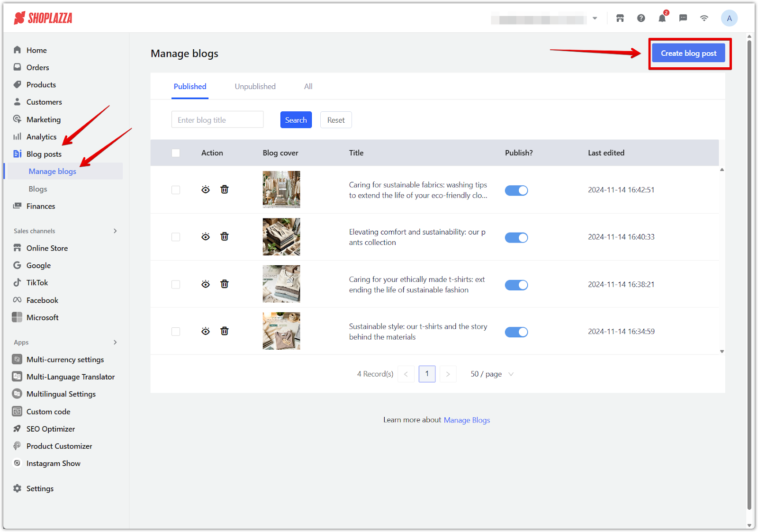The image size is (758, 532).
Task: Open the Elevating comfort and sustainability cover thumbnail
Action: pyautogui.click(x=281, y=237)
